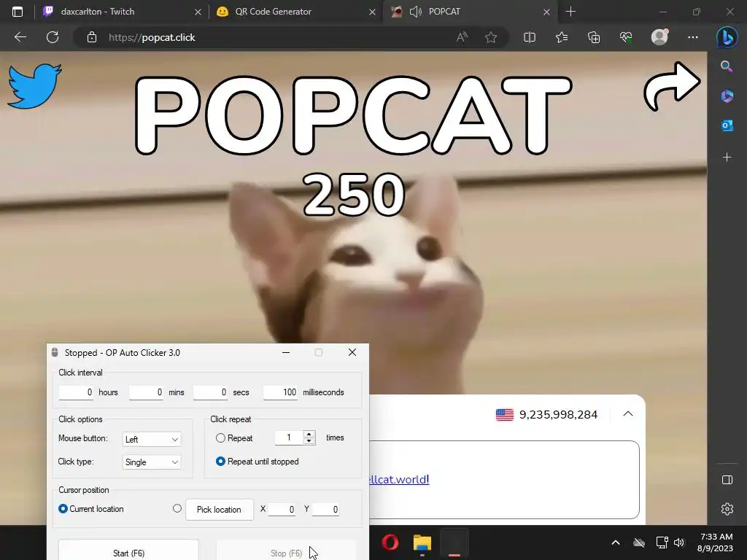The height and width of the screenshot is (560, 747).
Task: Open the taskbar clock and date
Action: 716,542
